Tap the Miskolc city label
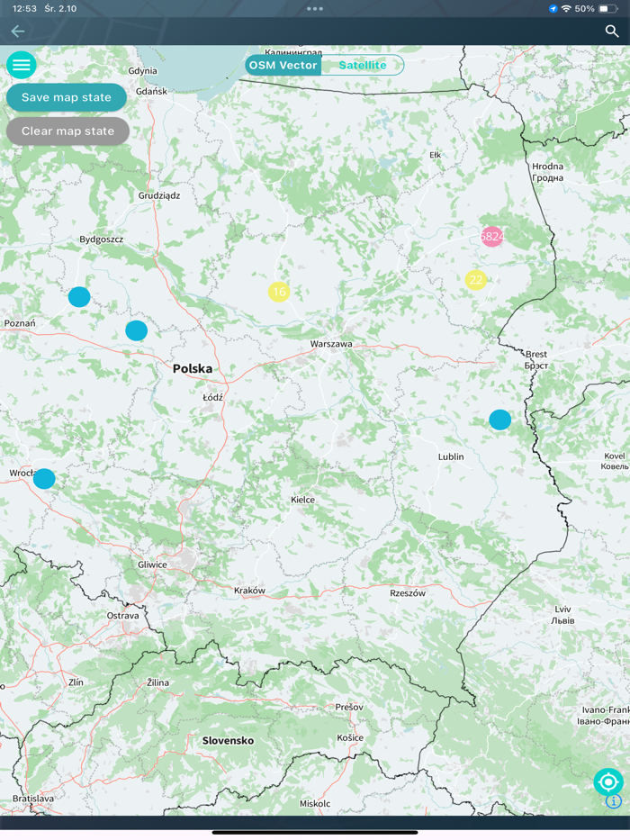Viewport: 630px width, 840px height. (315, 804)
